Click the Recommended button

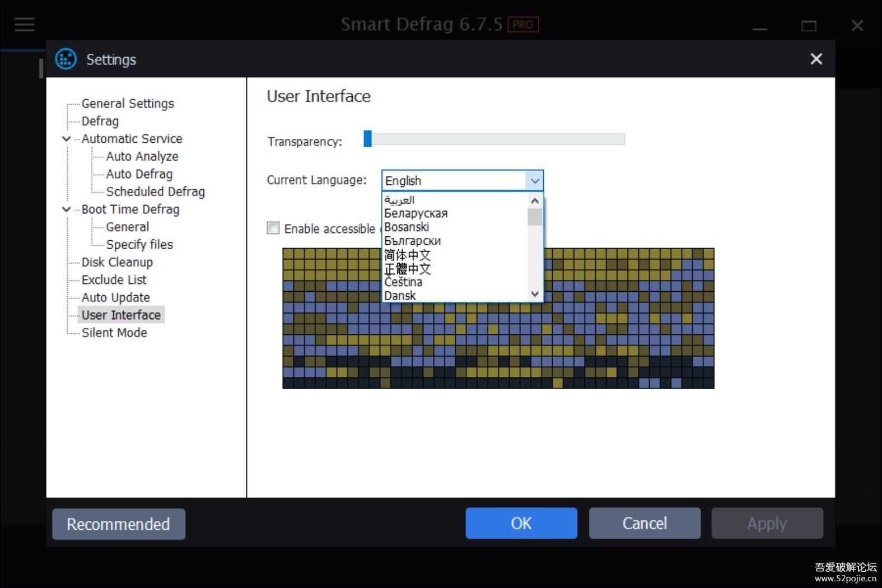(118, 524)
